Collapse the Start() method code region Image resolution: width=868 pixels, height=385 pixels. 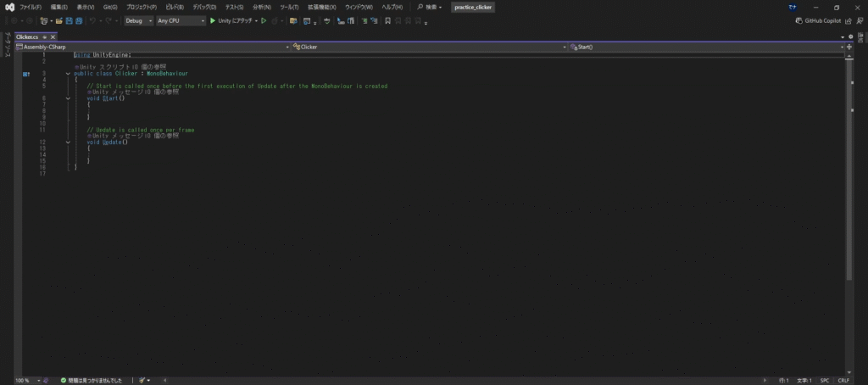[x=68, y=98]
